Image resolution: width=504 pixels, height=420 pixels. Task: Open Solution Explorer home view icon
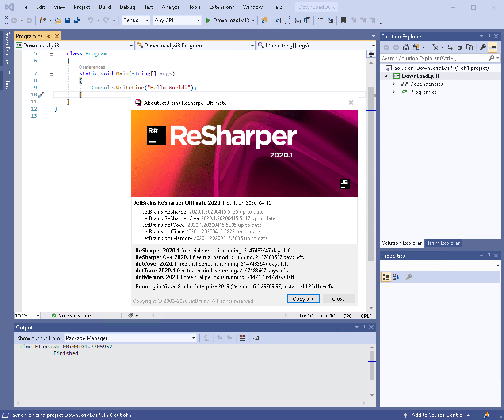pyautogui.click(x=405, y=47)
